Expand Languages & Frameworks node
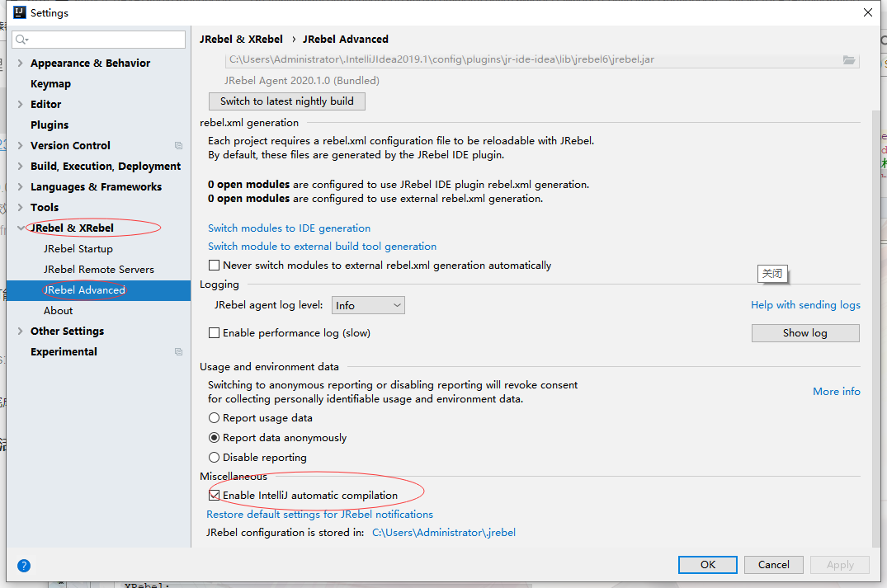887x588 pixels. (21, 187)
